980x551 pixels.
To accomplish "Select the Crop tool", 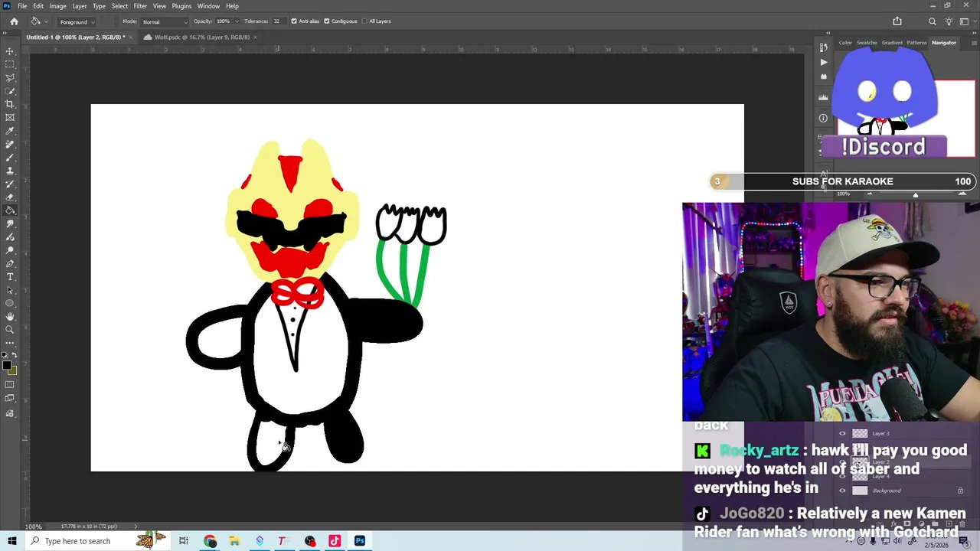I will [10, 104].
